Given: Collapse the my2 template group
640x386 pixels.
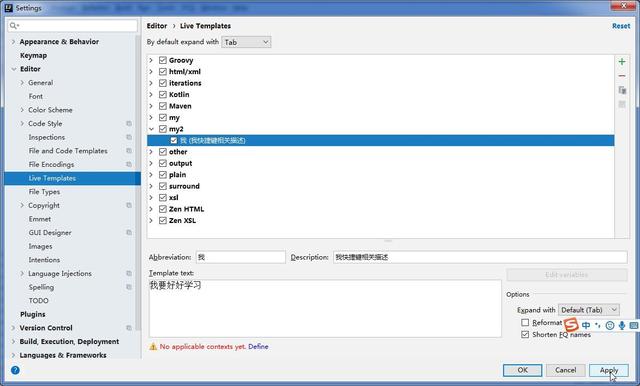Looking at the screenshot, I should click(x=151, y=129).
